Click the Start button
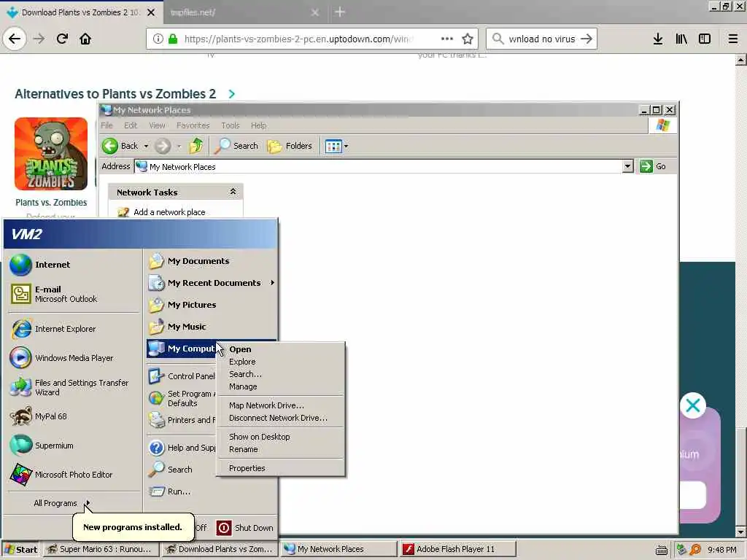Screen dimensions: 747x560 click(21, 550)
